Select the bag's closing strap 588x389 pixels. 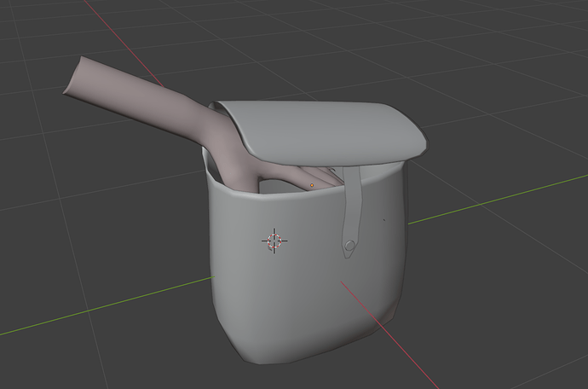click(353, 210)
